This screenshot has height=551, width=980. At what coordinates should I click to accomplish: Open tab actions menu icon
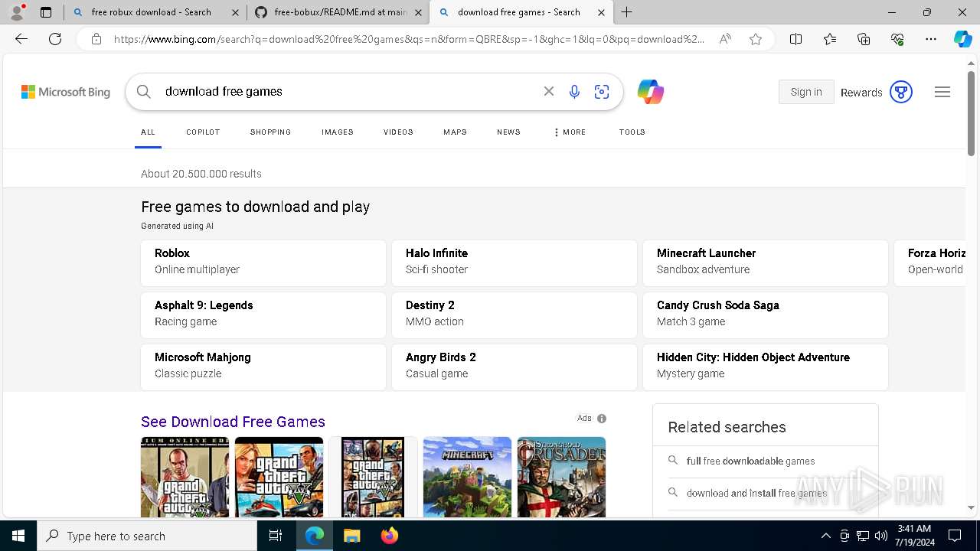(46, 12)
